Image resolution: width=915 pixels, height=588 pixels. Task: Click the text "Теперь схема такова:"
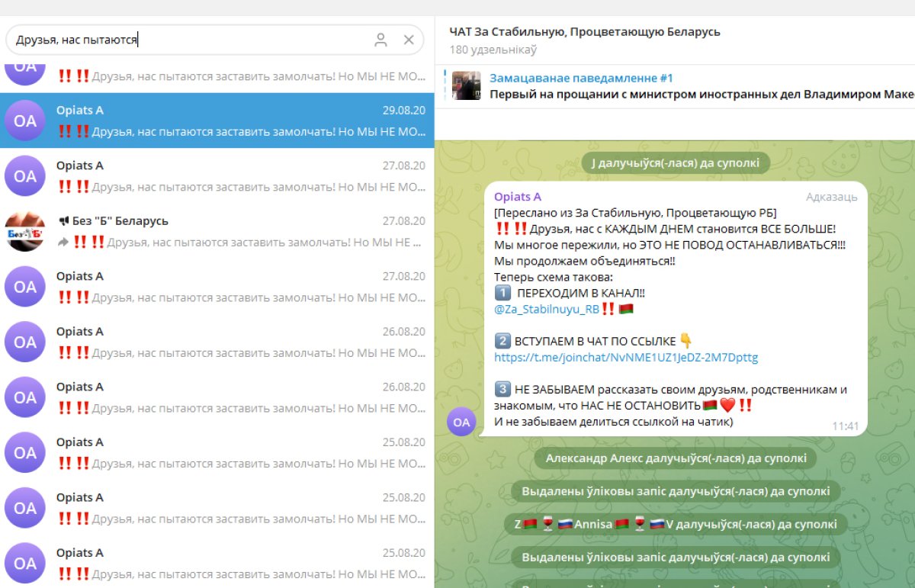pyautogui.click(x=554, y=277)
